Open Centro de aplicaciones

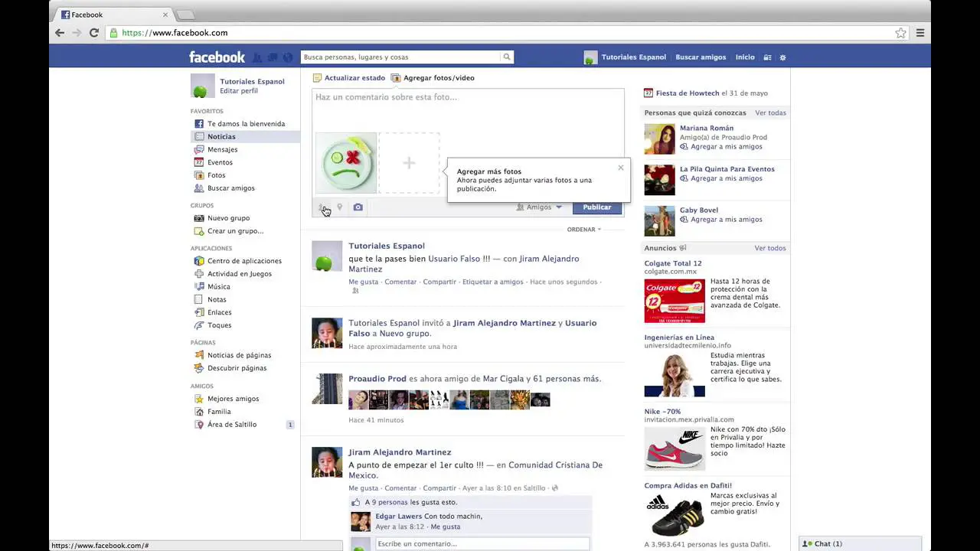pyautogui.click(x=245, y=261)
